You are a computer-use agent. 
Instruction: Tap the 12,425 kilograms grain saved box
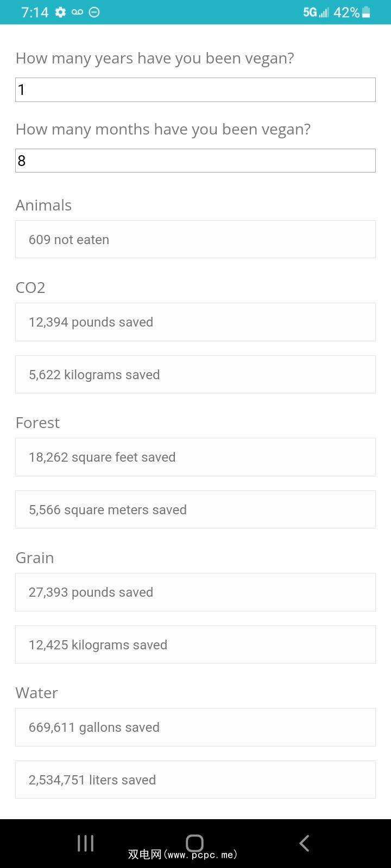coord(195,644)
